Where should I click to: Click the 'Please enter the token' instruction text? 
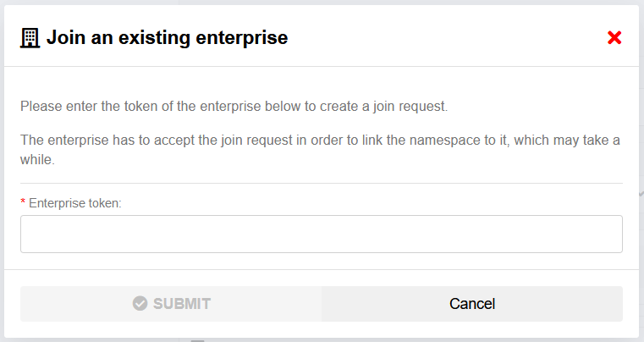(234, 108)
